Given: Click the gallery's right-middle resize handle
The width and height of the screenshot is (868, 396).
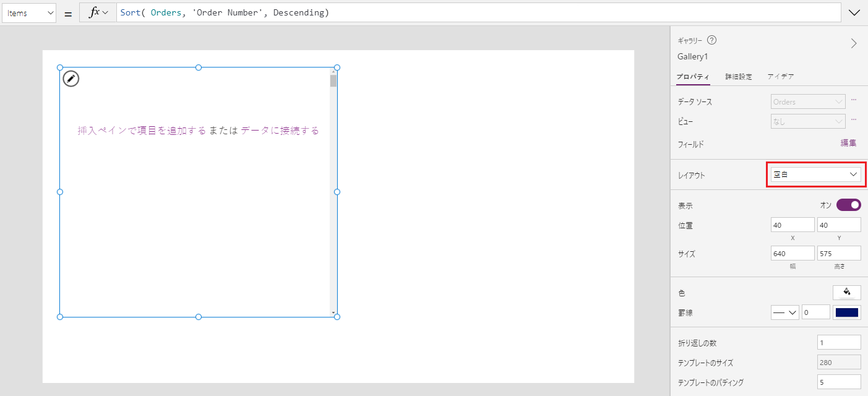Looking at the screenshot, I should click(x=337, y=192).
